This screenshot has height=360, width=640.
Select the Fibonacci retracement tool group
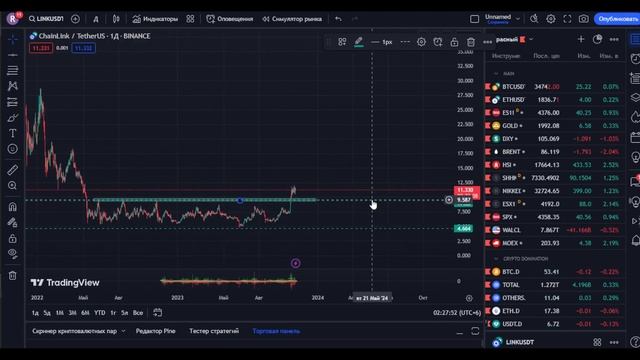click(13, 70)
